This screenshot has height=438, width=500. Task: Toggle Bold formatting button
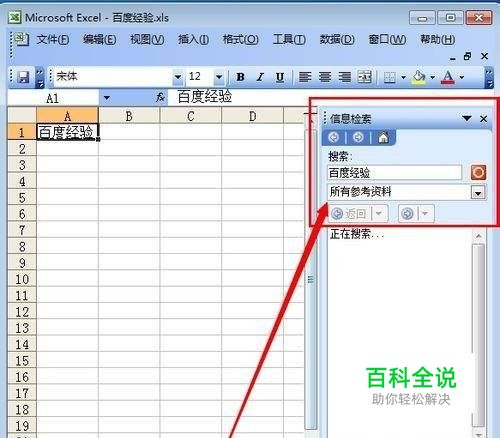pyautogui.click(x=240, y=77)
